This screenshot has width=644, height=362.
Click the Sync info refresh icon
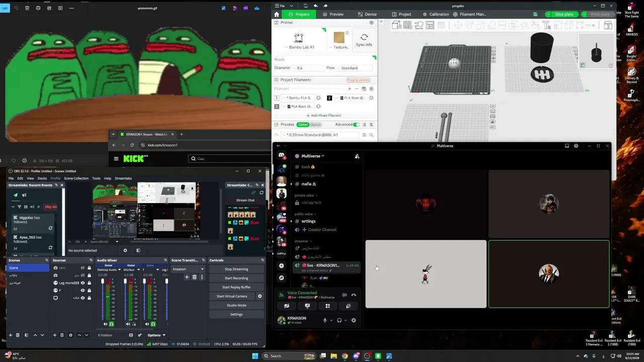(364, 37)
